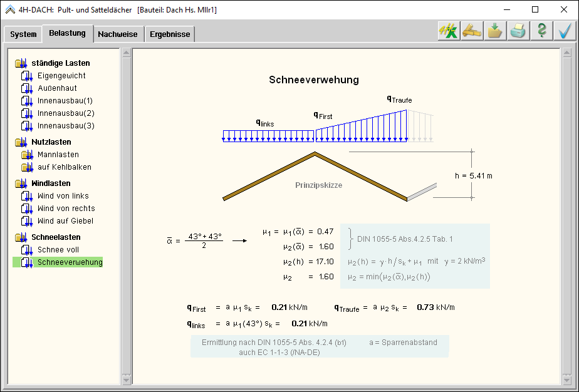
Task: Select the Schneelasten group heading
Action: click(56, 237)
